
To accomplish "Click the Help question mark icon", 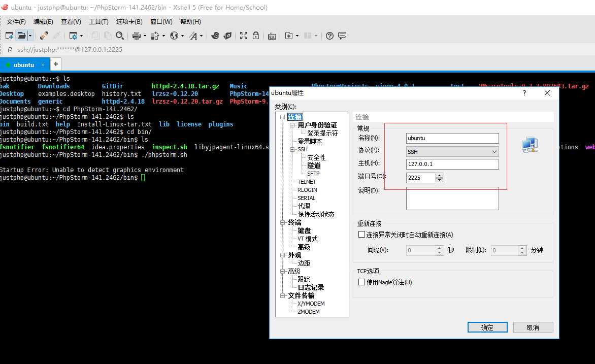I will coord(330,36).
